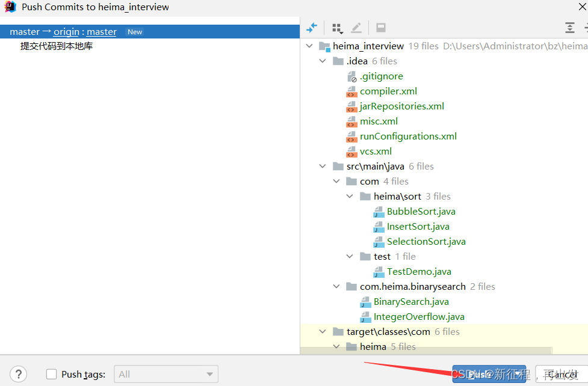Click the heima_interview module folder icon
The height and width of the screenshot is (386, 588).
(x=324, y=46)
